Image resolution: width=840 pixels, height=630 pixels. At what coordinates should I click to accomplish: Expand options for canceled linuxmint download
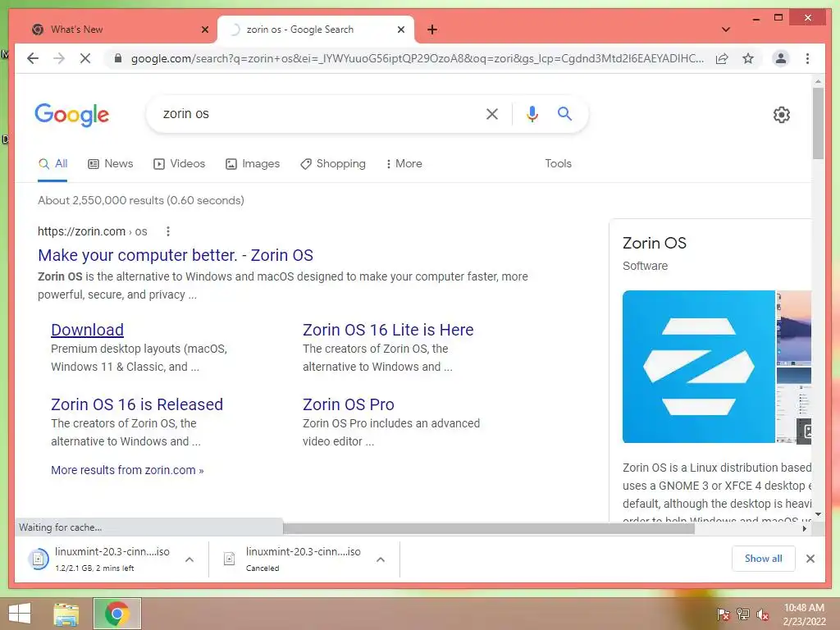[x=381, y=559]
